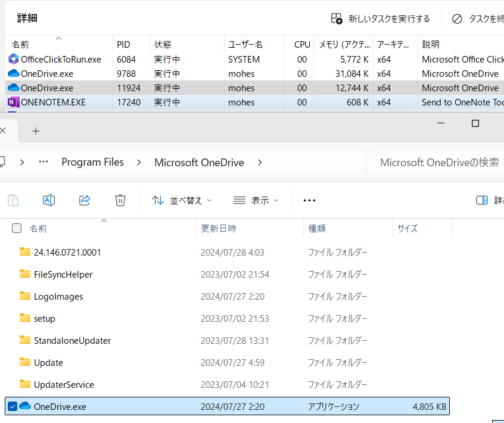The width and height of the screenshot is (504, 423).
Task: Minimize the Explorer window
Action: coord(441,123)
